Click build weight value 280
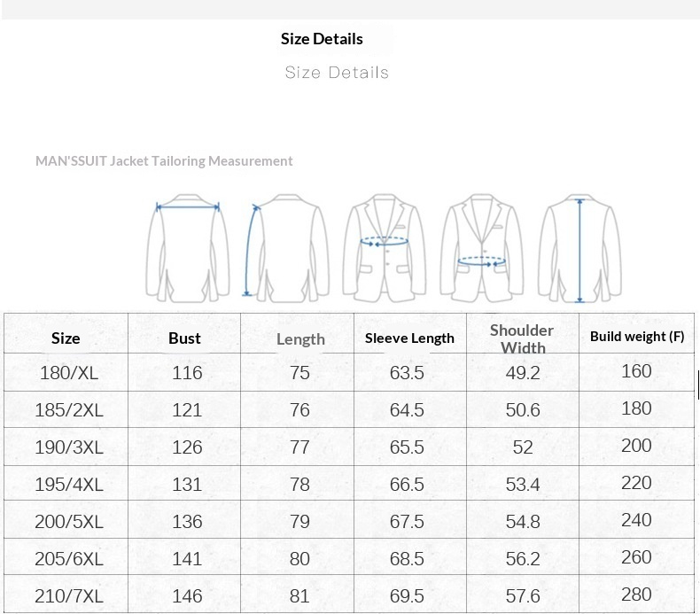 pyautogui.click(x=636, y=595)
